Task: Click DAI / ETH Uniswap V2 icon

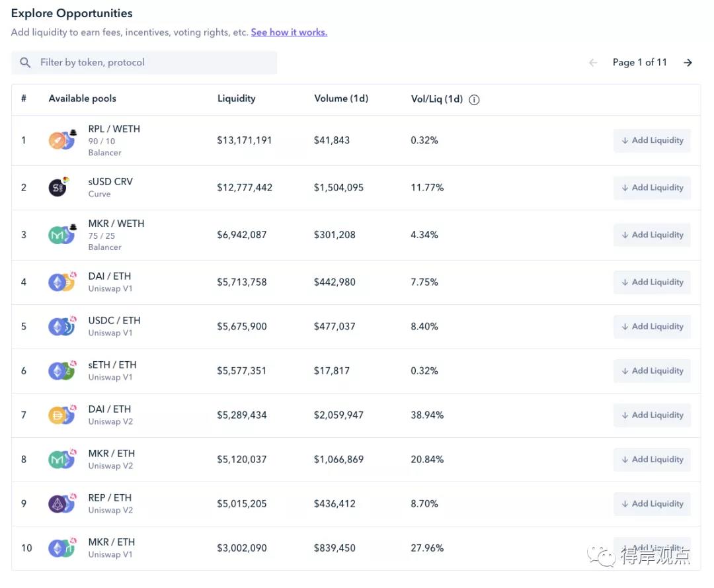Action: tap(62, 415)
